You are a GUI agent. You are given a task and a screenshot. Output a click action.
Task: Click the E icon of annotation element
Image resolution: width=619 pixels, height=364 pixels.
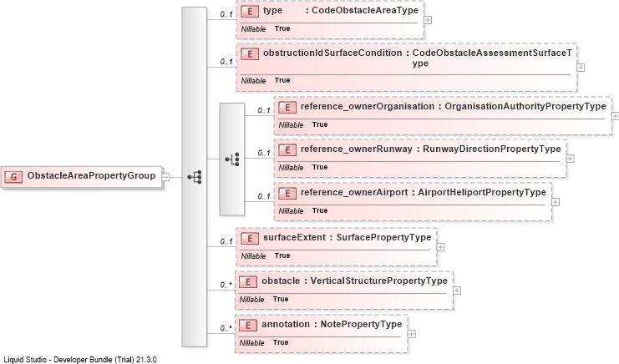pyautogui.click(x=248, y=325)
